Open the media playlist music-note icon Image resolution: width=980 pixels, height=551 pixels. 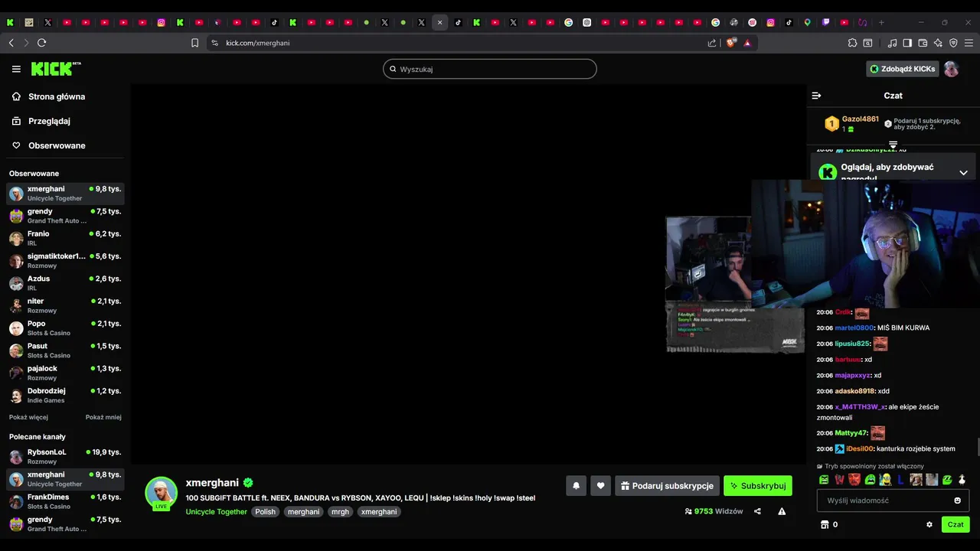coord(892,43)
